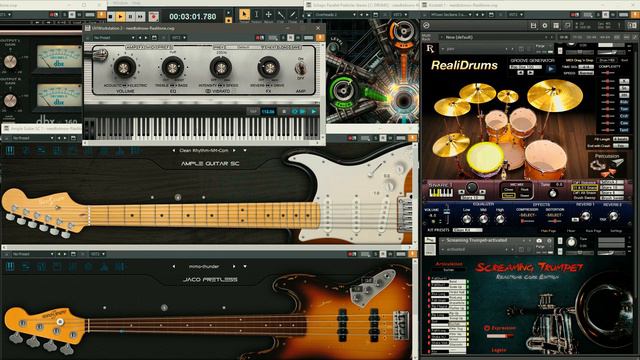Click the Reverb 2 knob in RealiDrums
Image resolution: width=640 pixels, height=360 pixels.
click(613, 216)
